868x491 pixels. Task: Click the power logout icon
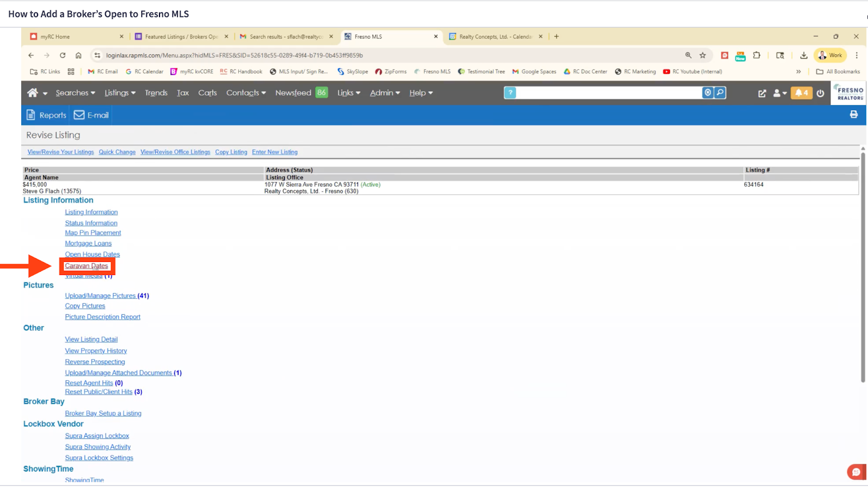(820, 93)
